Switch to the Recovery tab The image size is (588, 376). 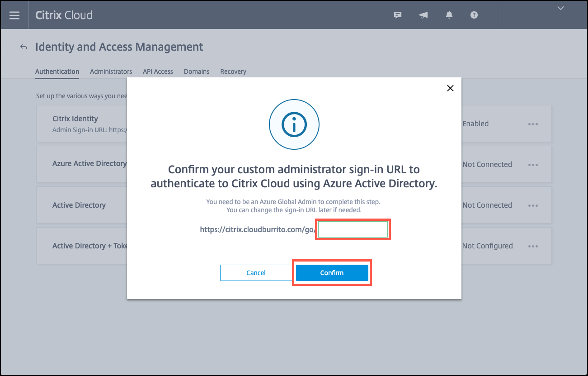pyautogui.click(x=233, y=71)
